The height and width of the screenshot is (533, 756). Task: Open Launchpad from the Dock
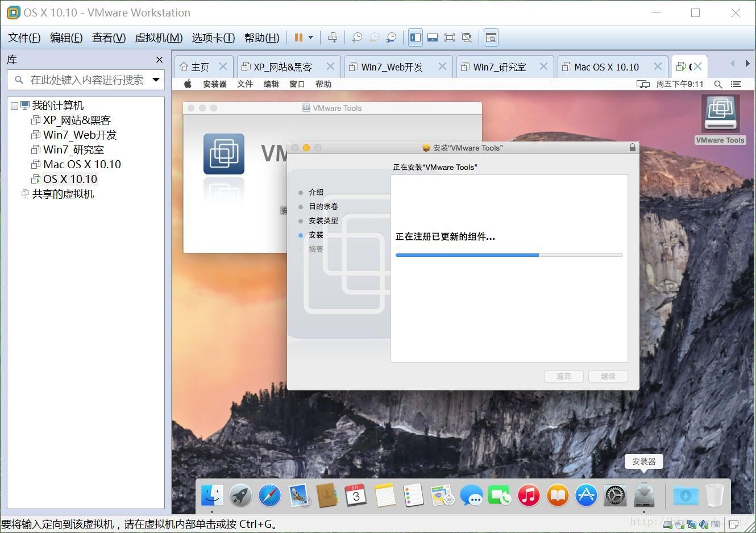(241, 495)
